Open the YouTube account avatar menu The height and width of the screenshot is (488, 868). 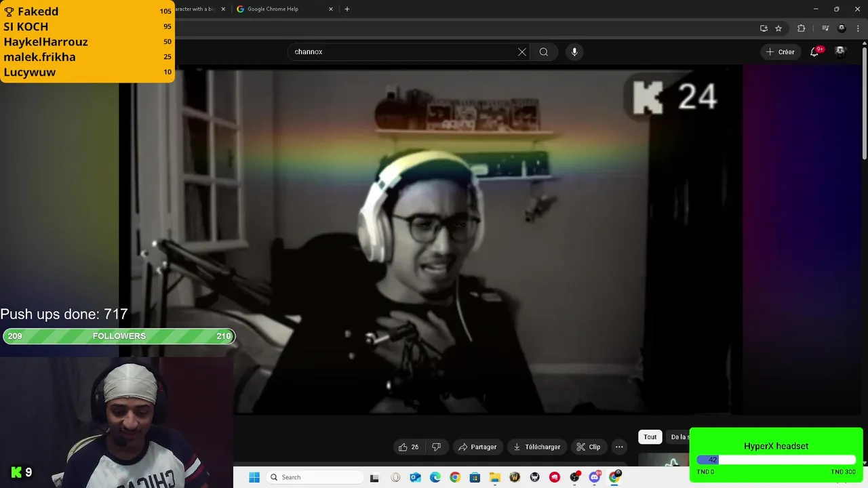pos(840,52)
